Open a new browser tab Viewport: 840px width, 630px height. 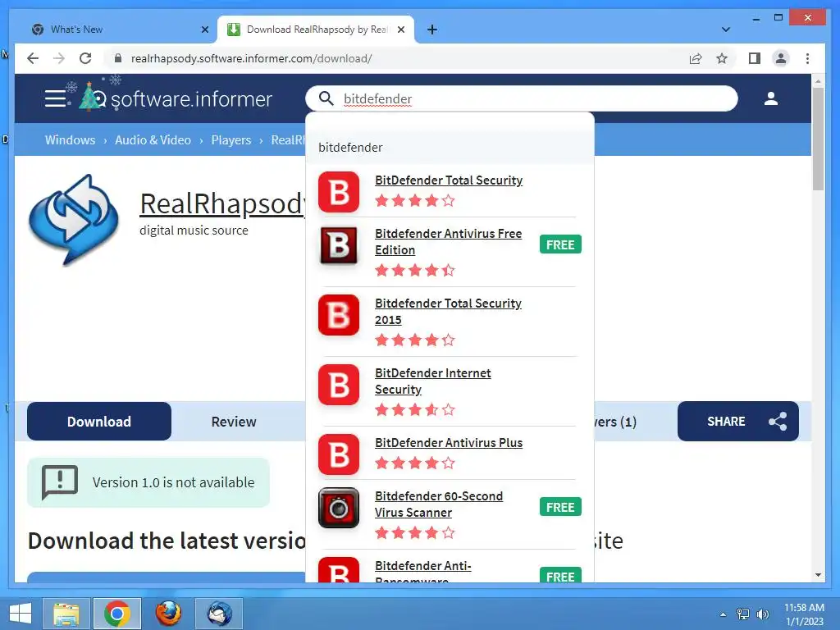pyautogui.click(x=432, y=30)
